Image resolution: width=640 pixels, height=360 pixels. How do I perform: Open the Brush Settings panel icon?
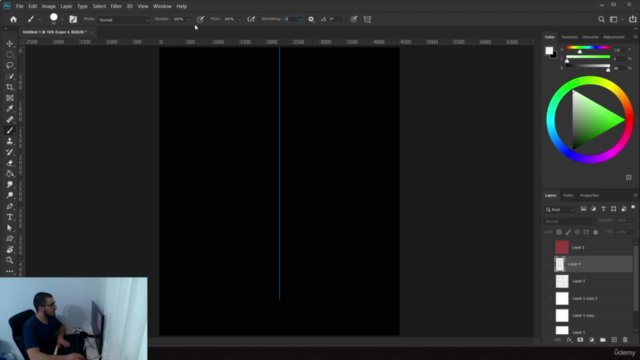click(x=73, y=19)
